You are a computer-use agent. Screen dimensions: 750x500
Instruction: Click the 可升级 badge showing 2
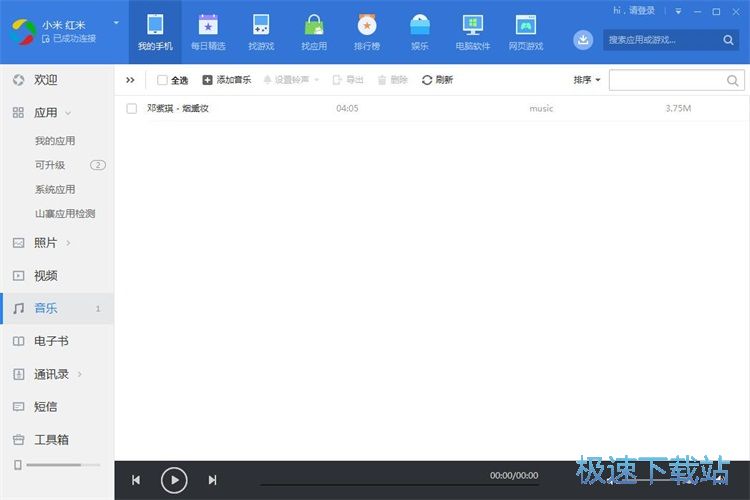click(x=98, y=165)
